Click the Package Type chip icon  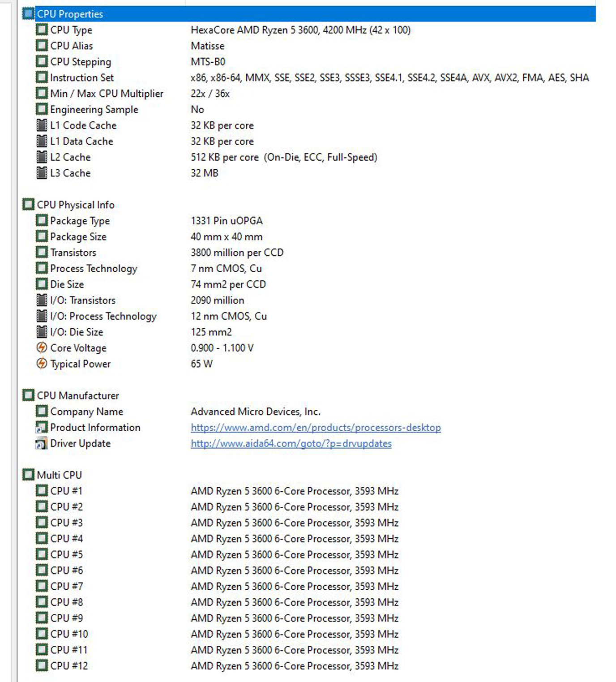point(42,220)
